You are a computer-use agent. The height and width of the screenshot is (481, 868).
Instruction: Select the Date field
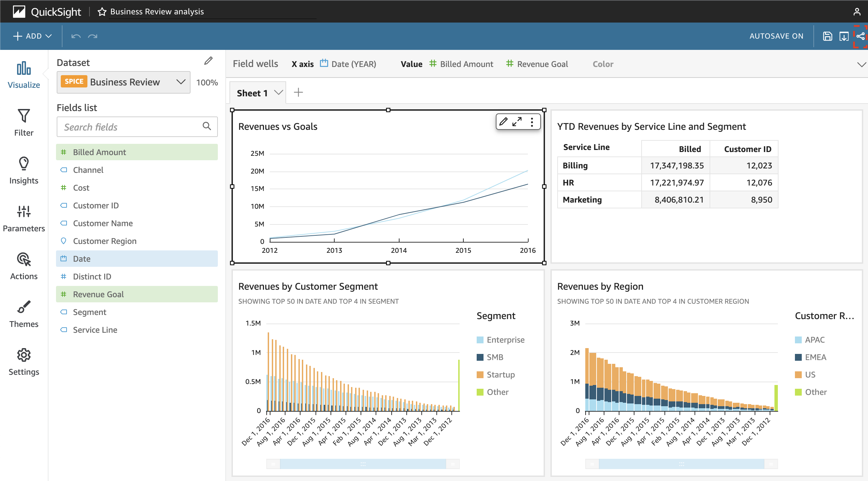click(x=137, y=259)
